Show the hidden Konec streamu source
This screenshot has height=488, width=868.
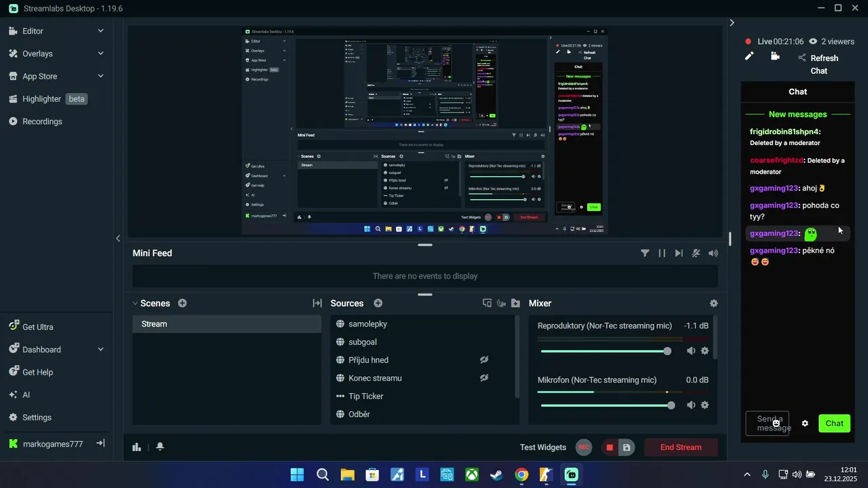(x=484, y=378)
